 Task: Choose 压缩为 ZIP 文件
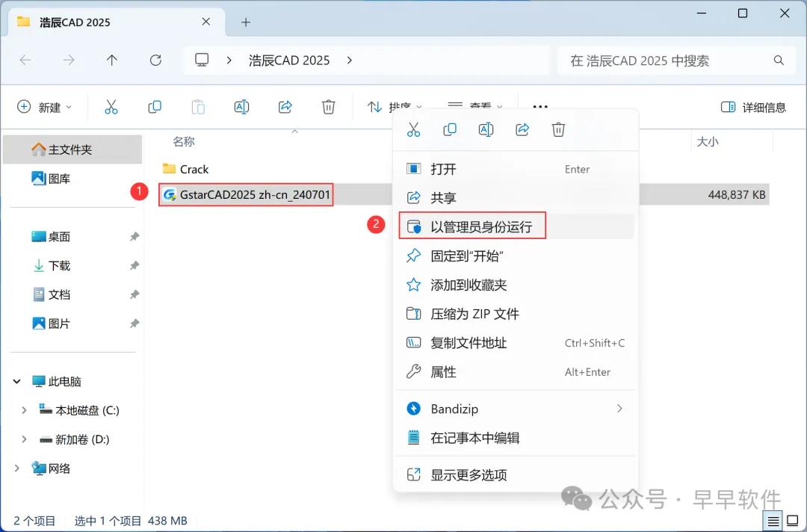click(516, 313)
